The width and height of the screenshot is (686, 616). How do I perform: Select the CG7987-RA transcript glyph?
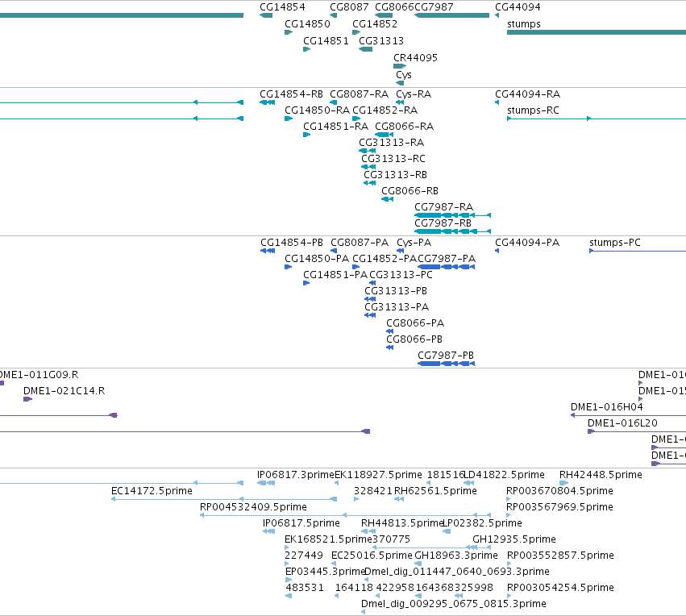(x=452, y=215)
